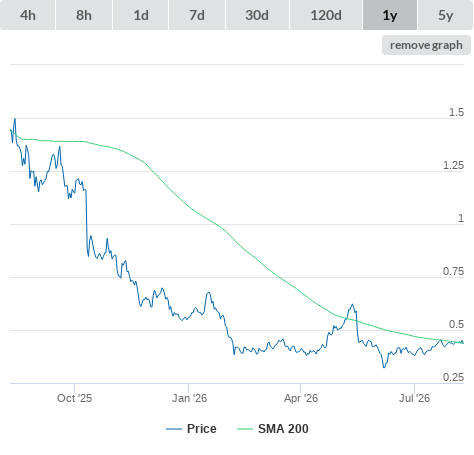Choose the 1d chart range

point(141,15)
